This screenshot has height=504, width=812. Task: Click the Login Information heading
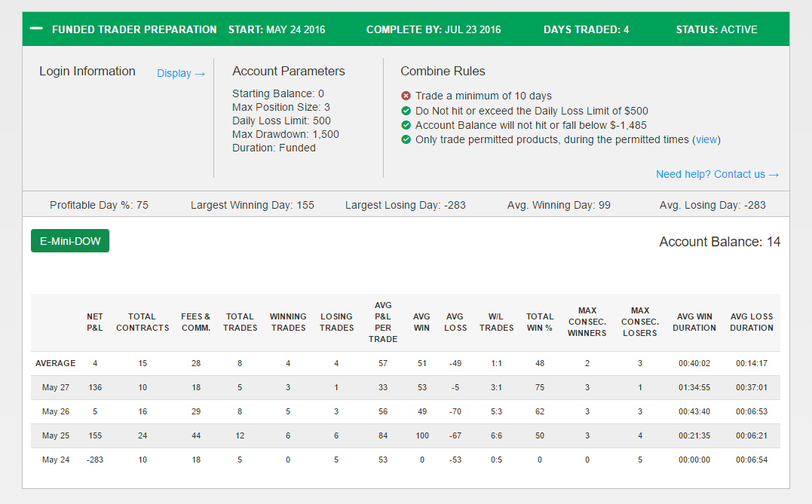(x=87, y=72)
